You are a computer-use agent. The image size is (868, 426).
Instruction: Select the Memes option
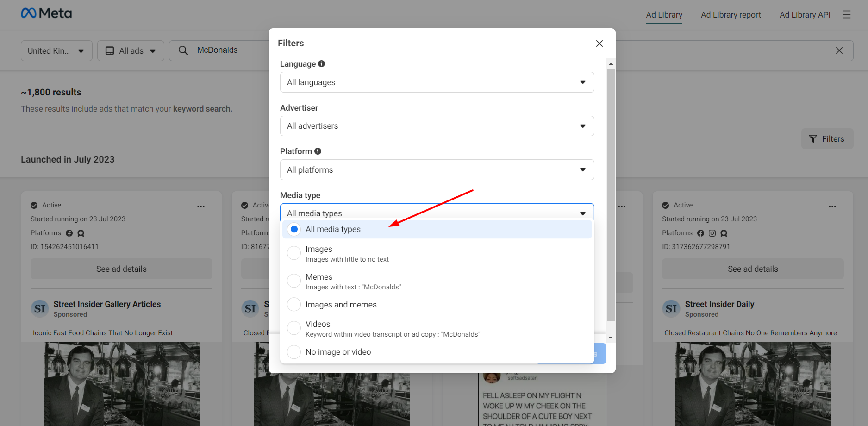tap(293, 281)
